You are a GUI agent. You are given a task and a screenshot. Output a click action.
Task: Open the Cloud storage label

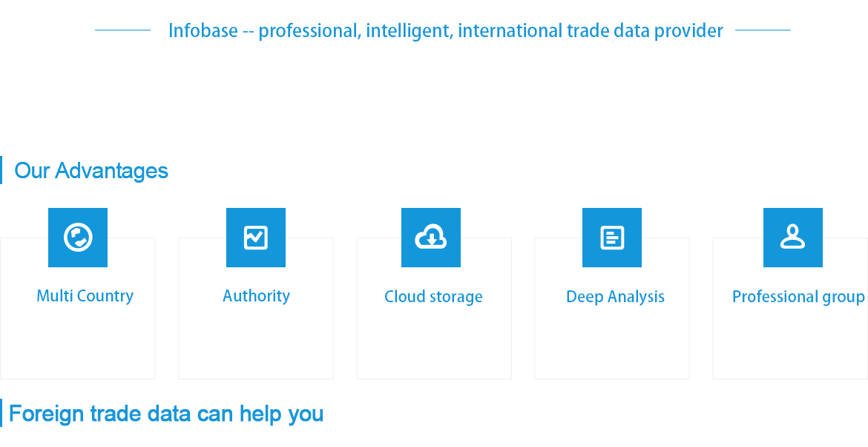[x=433, y=297]
